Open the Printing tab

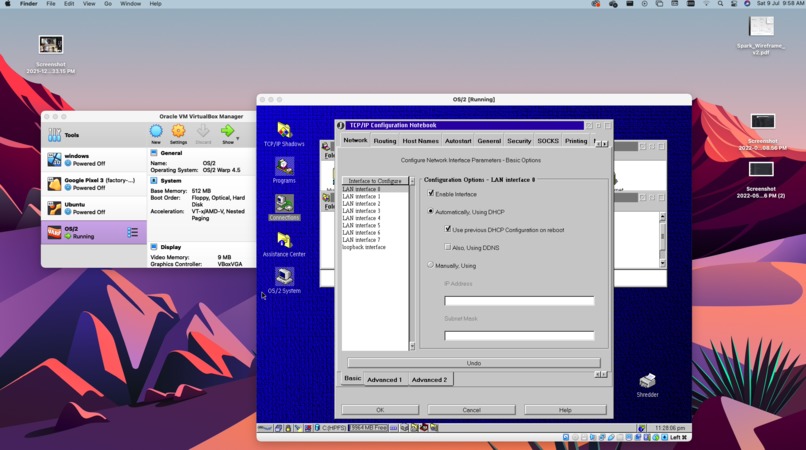click(576, 141)
